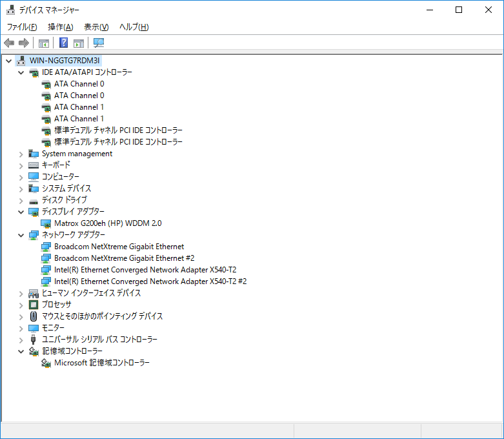Expand the プロセッサ node
This screenshot has height=439, width=504.
tap(21, 305)
